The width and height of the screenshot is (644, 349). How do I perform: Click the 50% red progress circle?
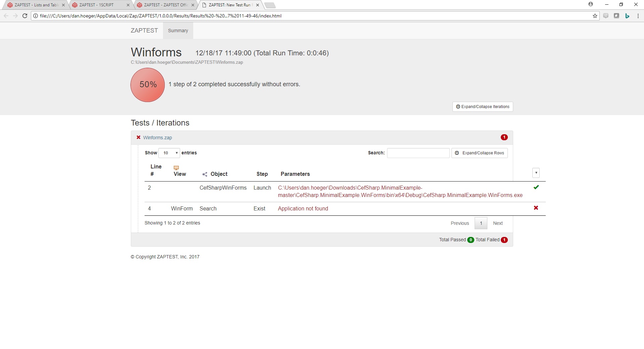point(148,85)
